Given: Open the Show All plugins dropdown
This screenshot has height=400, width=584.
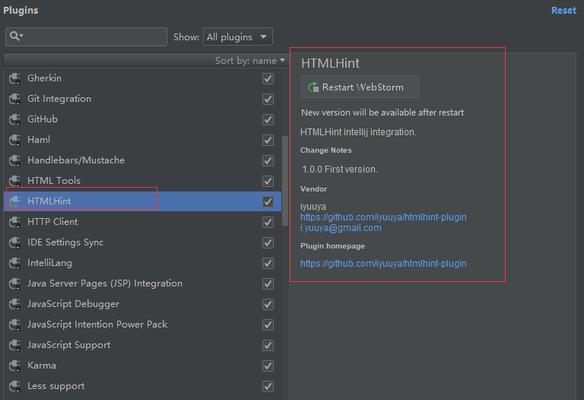Looking at the screenshot, I should [x=238, y=37].
